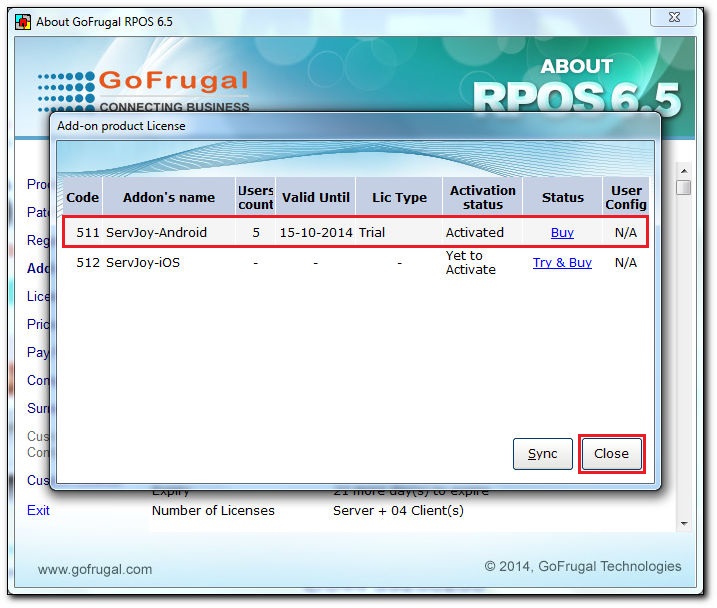Image resolution: width=717 pixels, height=608 pixels.
Task: Click the Sync button
Action: tap(542, 453)
